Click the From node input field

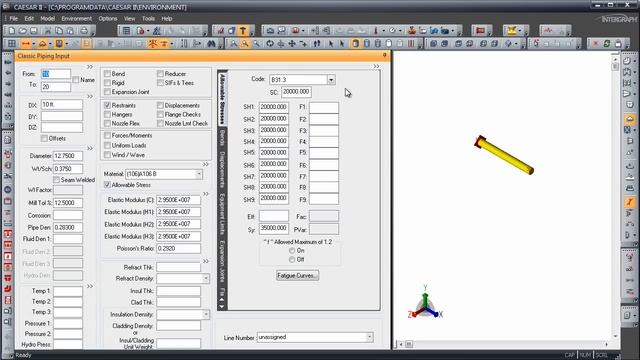pyautogui.click(x=56, y=74)
